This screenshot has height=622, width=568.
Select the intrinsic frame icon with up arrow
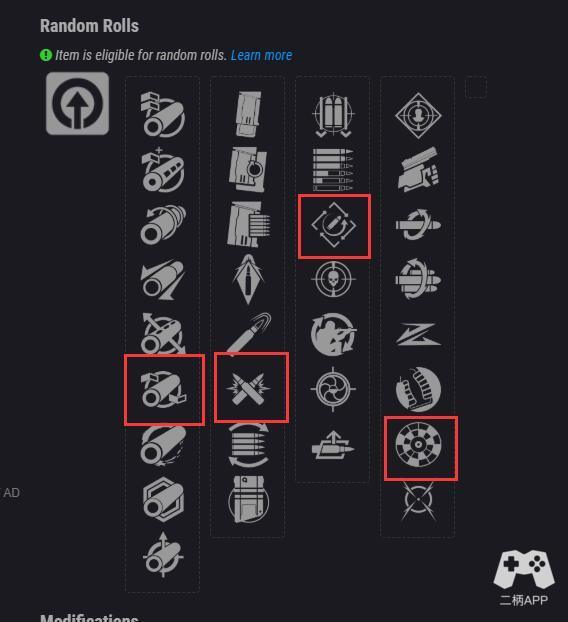(x=77, y=104)
